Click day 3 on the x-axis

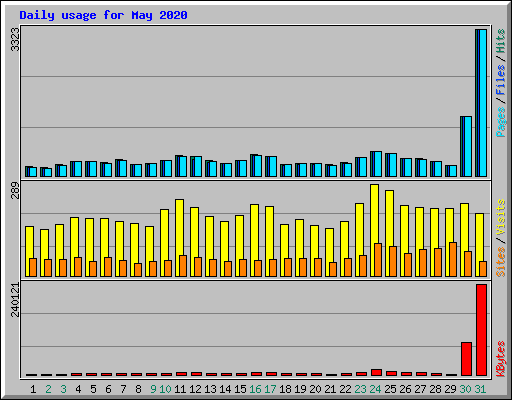click(x=63, y=389)
